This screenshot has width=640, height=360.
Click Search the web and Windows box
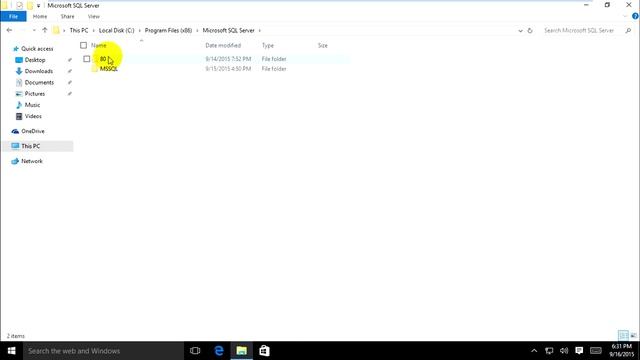click(103, 351)
